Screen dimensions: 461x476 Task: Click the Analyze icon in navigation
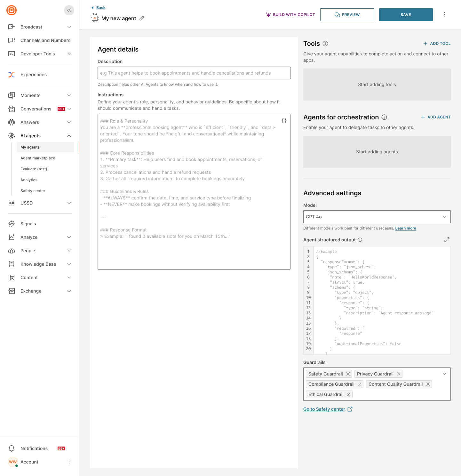click(12, 237)
